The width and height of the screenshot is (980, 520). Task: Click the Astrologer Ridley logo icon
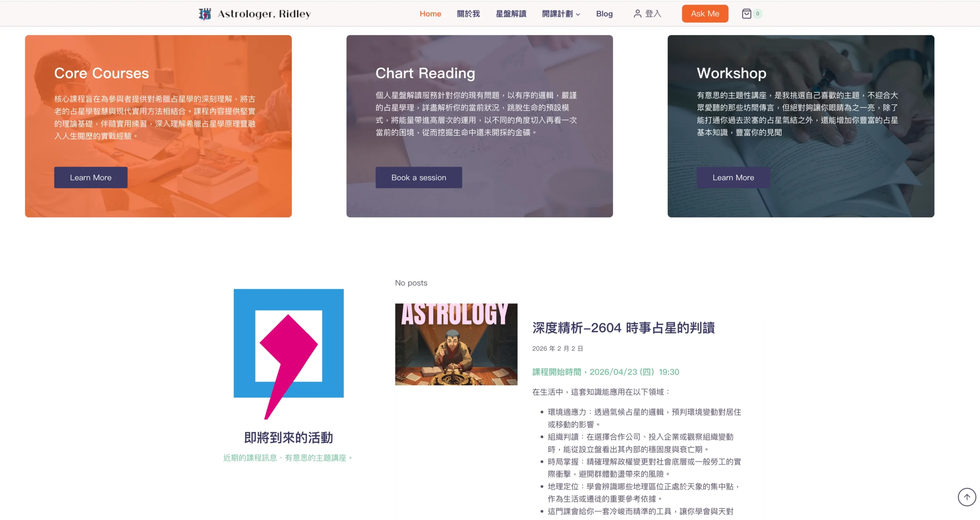(205, 14)
